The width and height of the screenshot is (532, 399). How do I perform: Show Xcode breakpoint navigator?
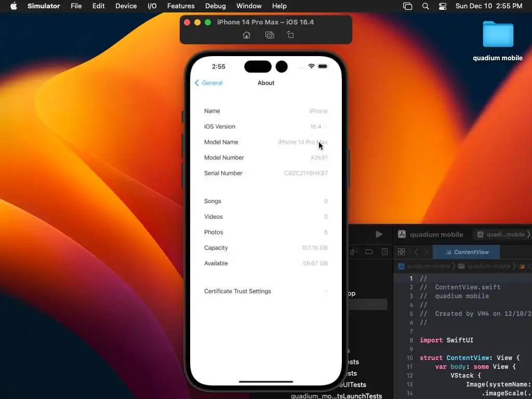(x=369, y=252)
